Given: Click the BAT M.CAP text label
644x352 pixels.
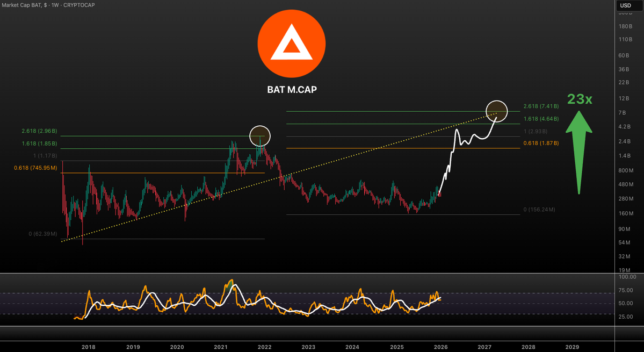Looking at the screenshot, I should 291,90.
